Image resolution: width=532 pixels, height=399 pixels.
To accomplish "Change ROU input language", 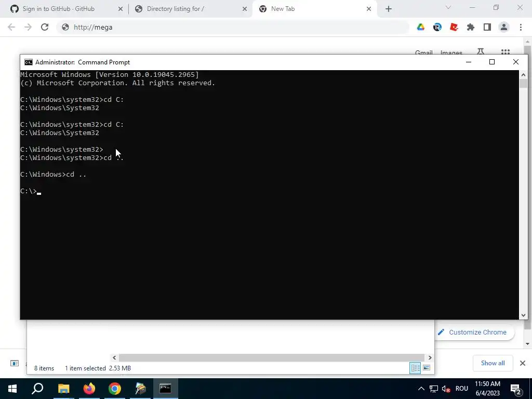I will point(462,389).
